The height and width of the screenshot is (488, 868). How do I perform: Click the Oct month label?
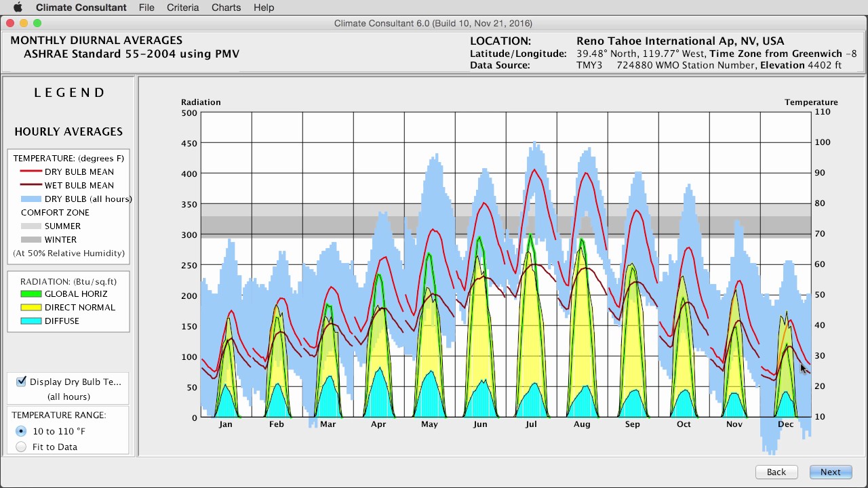(684, 424)
